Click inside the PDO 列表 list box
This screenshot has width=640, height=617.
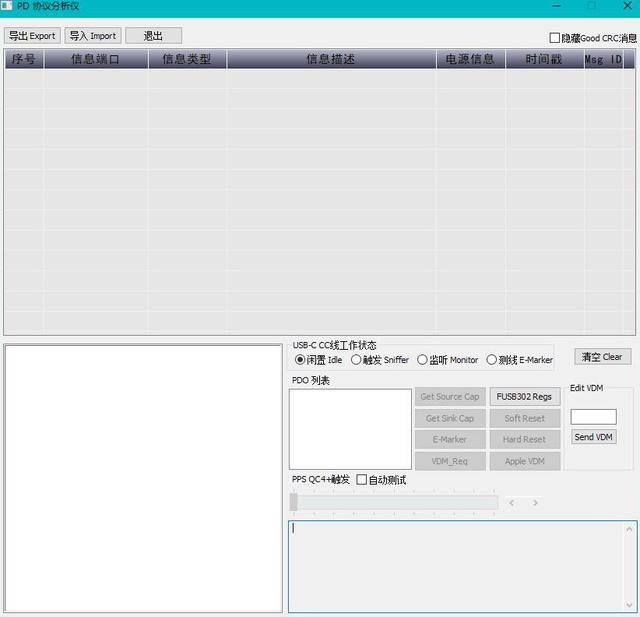coord(350,429)
